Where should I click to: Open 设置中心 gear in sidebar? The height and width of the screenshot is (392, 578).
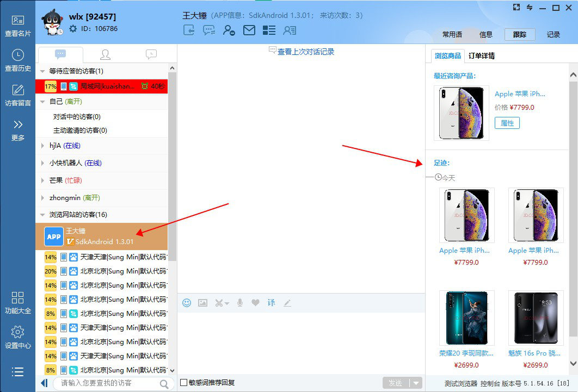(18, 337)
